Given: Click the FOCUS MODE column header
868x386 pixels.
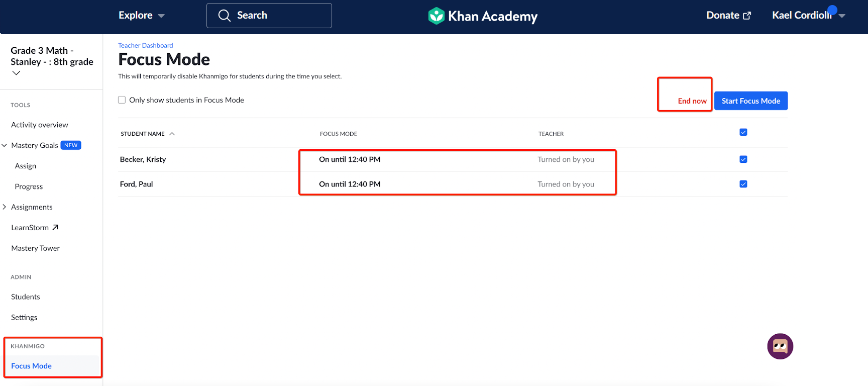Looking at the screenshot, I should tap(339, 134).
